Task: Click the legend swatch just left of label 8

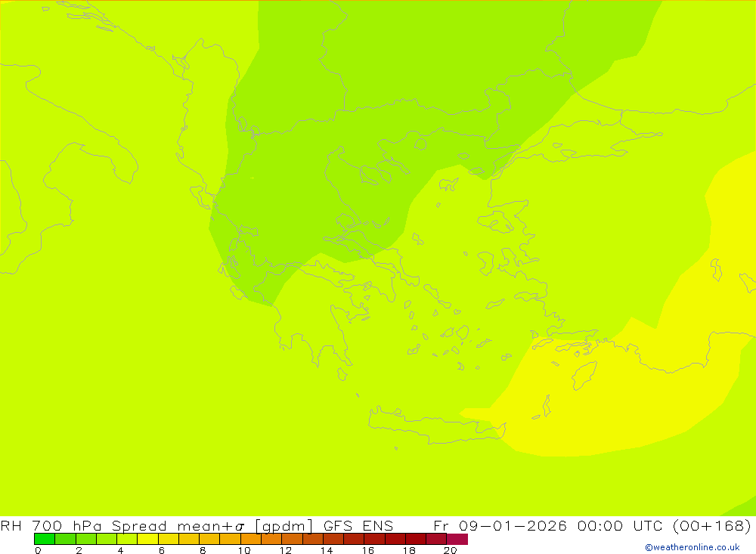Action: pos(189,539)
